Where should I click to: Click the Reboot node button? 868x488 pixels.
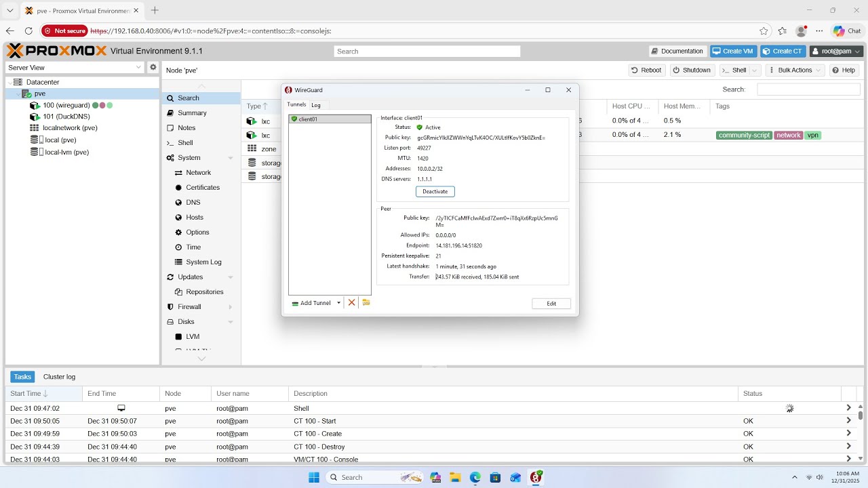[646, 70]
